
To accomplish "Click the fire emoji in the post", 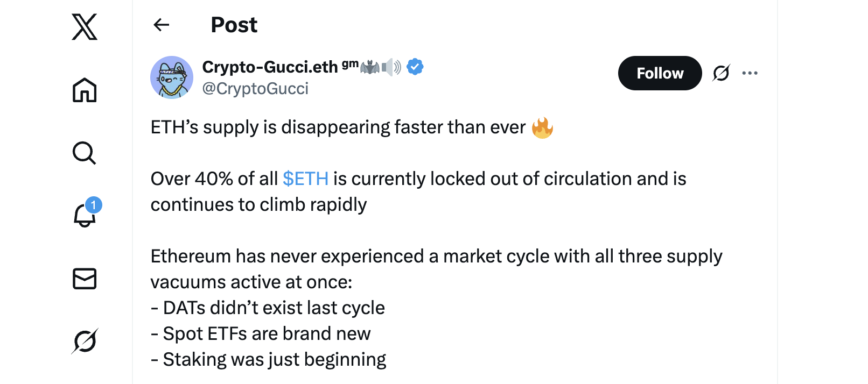I will tap(542, 127).
